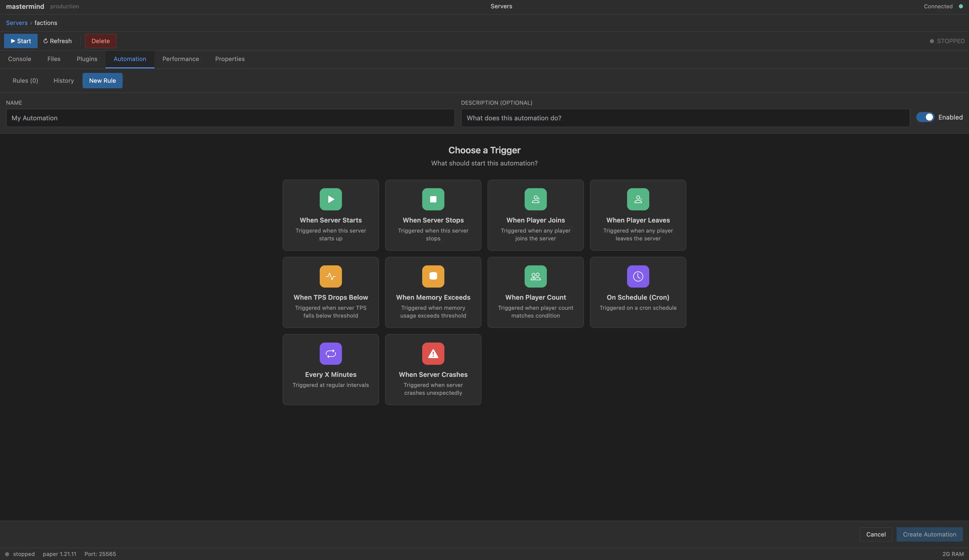Select the Automation tab
969x560 pixels.
coord(130,59)
